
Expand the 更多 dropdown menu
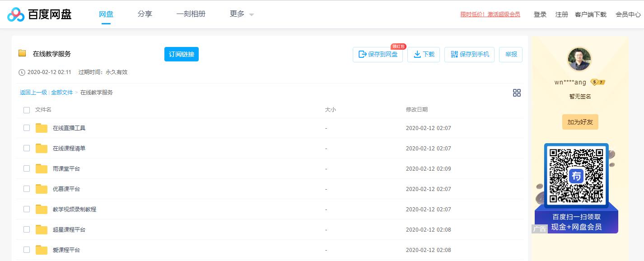[x=242, y=14]
